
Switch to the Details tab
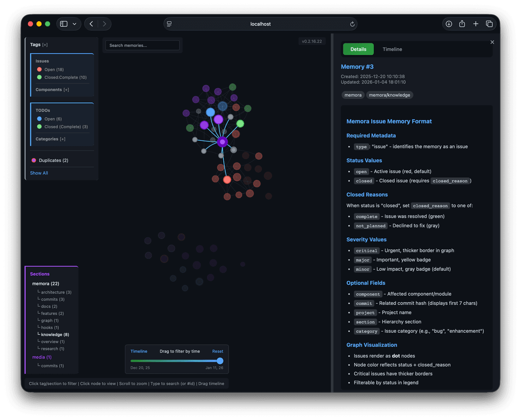[x=358, y=49]
